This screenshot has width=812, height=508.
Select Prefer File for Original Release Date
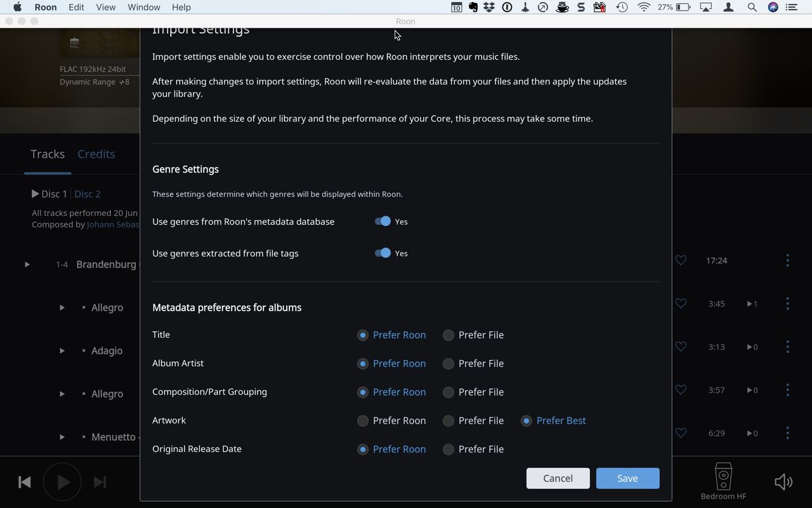[473, 450]
